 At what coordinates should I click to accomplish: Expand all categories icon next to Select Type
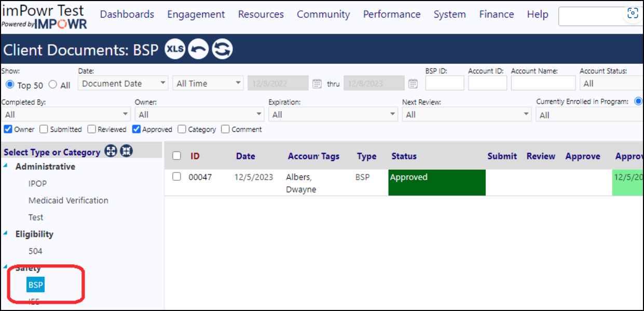coord(111,151)
